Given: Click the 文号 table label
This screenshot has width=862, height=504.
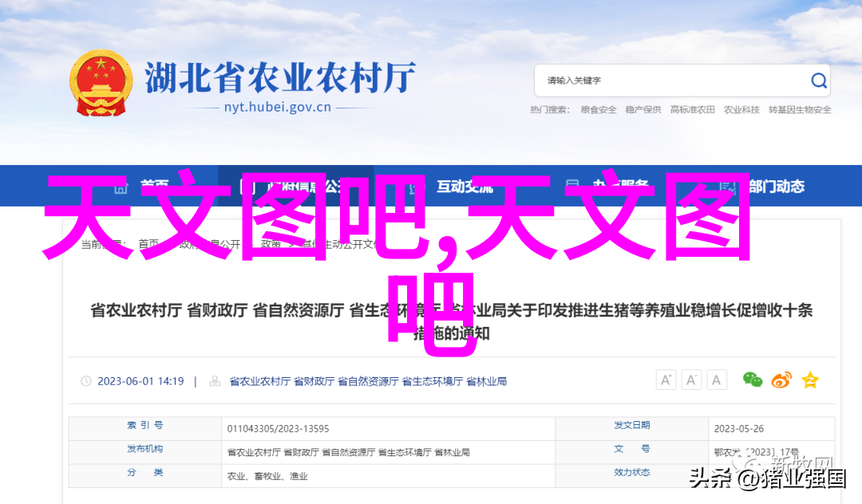Looking at the screenshot, I should [631, 448].
